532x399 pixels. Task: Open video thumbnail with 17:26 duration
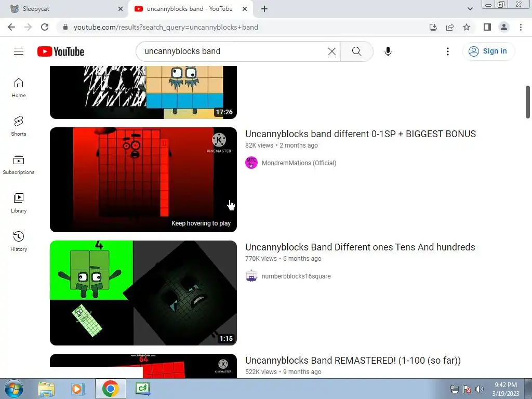(143, 92)
